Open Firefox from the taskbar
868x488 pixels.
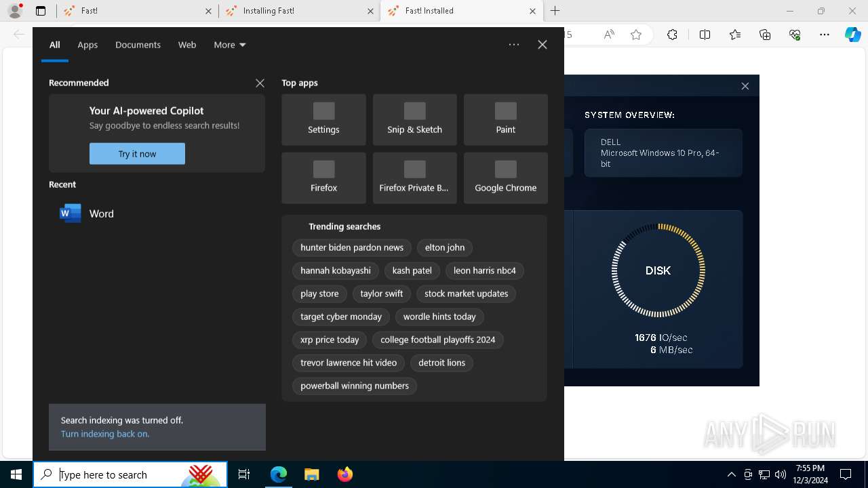345,474
